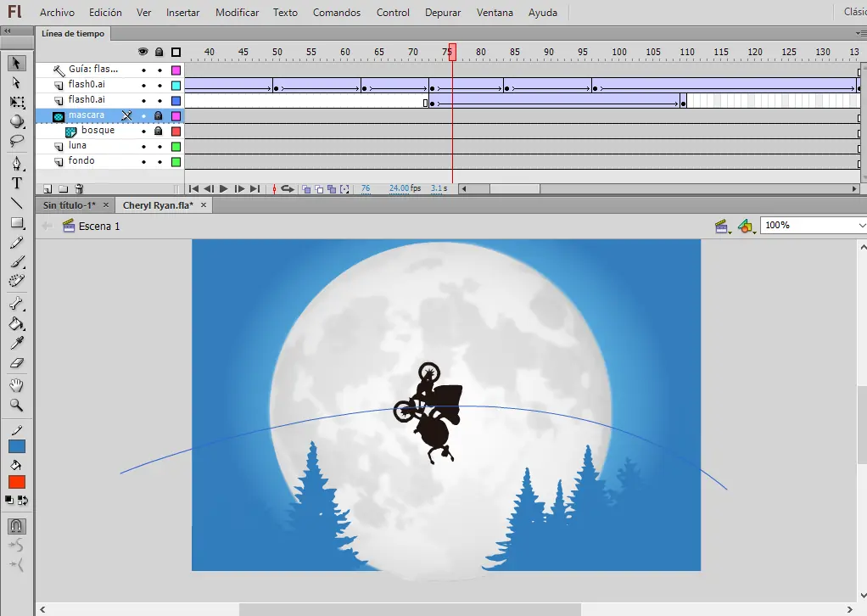Select the Rectangle tool

(17, 223)
